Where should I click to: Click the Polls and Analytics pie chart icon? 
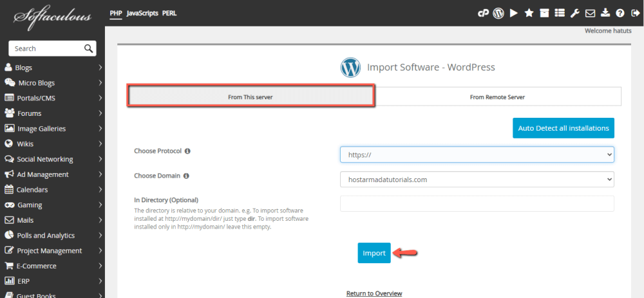(x=9, y=235)
